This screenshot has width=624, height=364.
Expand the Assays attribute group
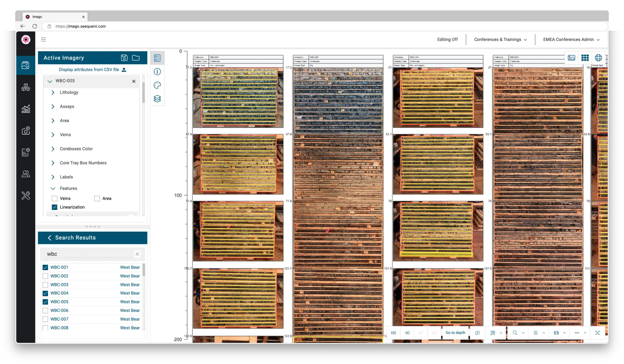(53, 106)
